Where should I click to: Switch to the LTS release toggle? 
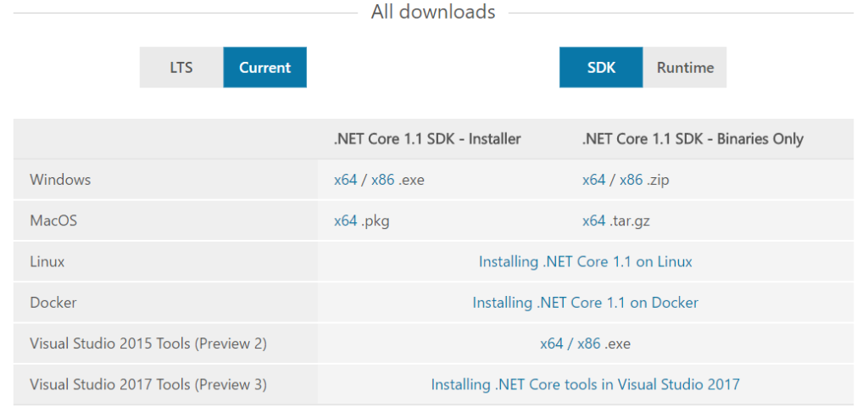(181, 68)
